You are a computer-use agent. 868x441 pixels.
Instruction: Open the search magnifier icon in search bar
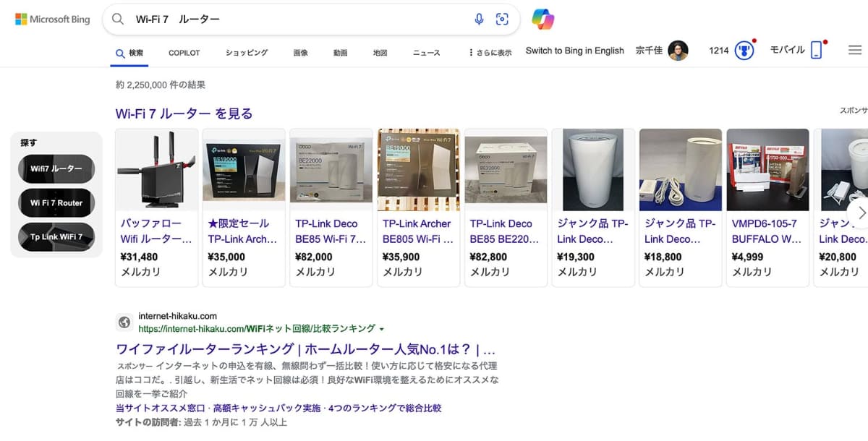click(118, 20)
